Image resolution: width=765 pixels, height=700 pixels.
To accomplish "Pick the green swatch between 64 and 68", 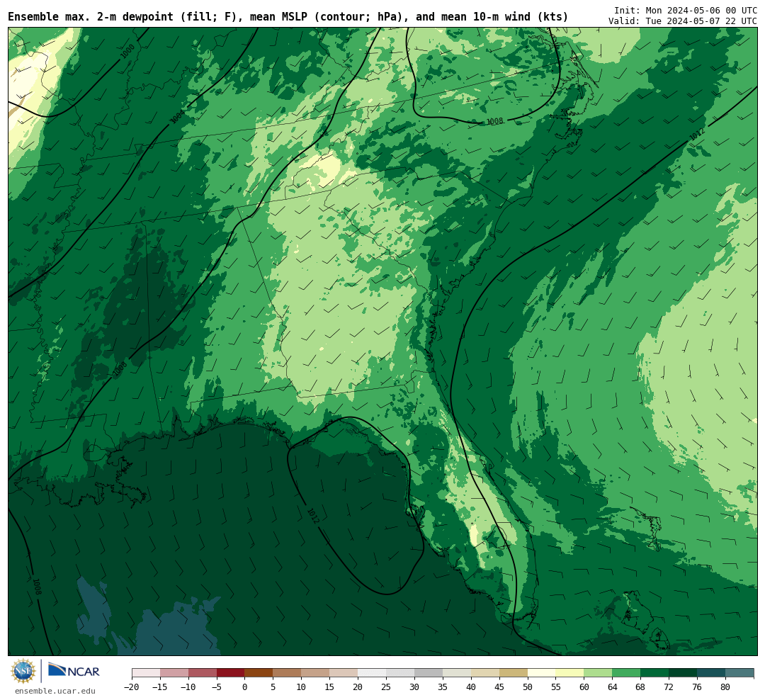I will click(x=627, y=673).
